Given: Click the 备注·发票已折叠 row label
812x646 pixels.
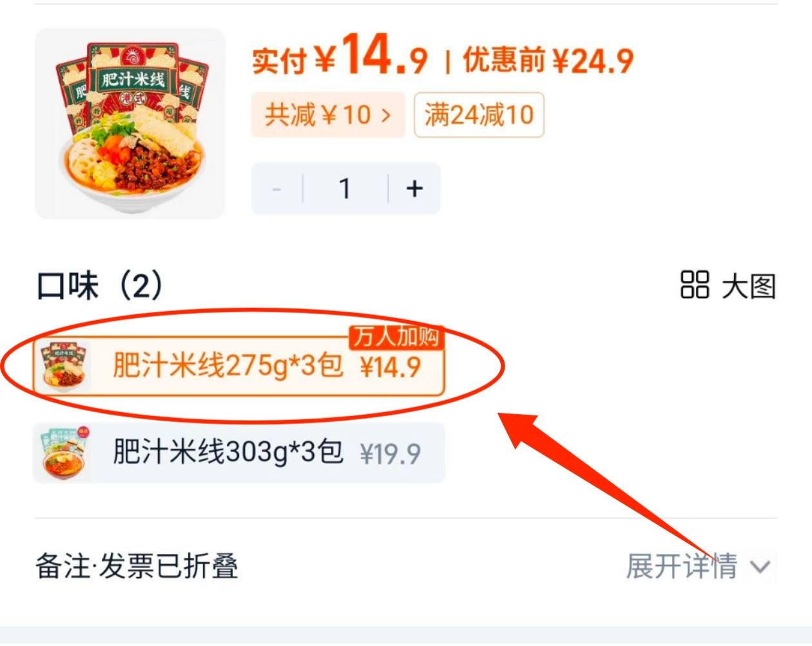Looking at the screenshot, I should point(137,566).
